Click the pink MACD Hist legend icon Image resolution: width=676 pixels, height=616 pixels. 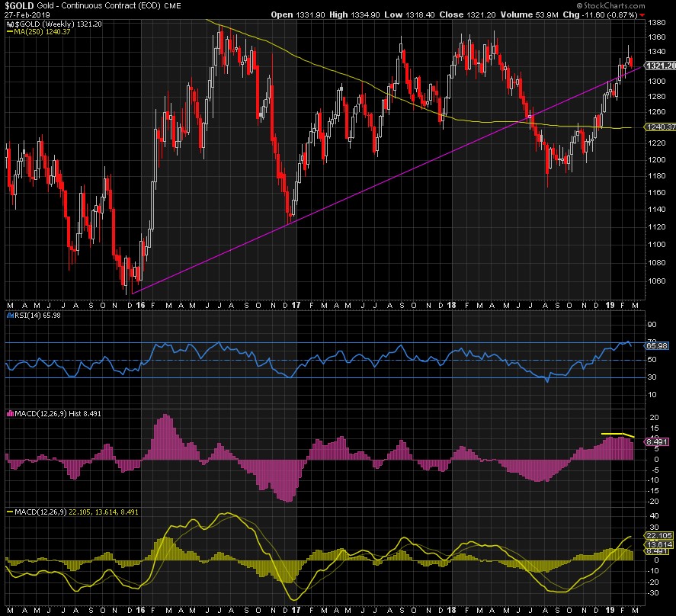point(8,413)
